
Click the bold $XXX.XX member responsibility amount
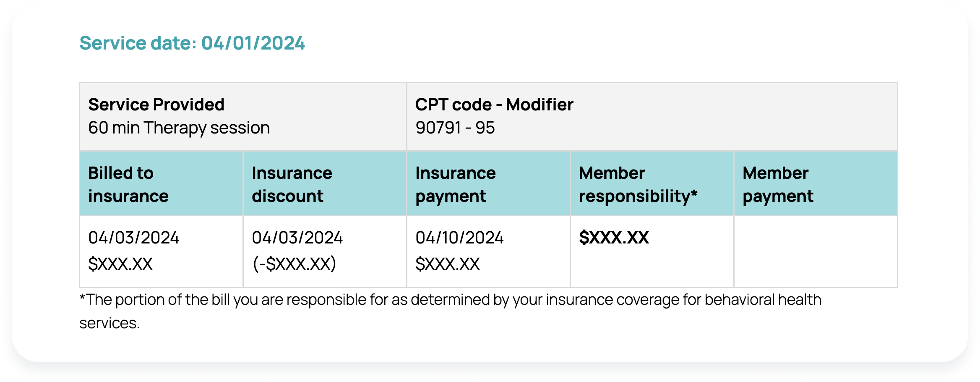pos(614,238)
